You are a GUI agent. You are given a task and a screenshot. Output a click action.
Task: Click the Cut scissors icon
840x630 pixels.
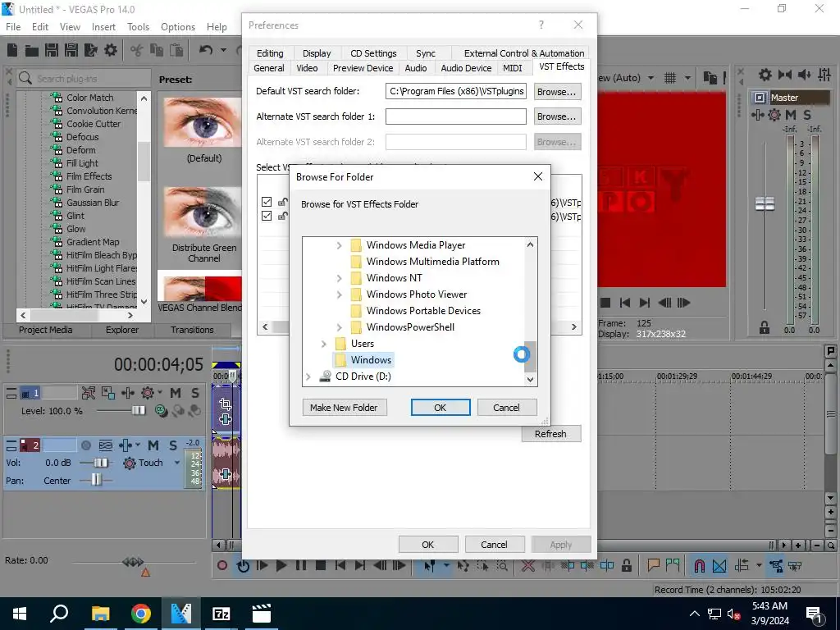pos(137,50)
